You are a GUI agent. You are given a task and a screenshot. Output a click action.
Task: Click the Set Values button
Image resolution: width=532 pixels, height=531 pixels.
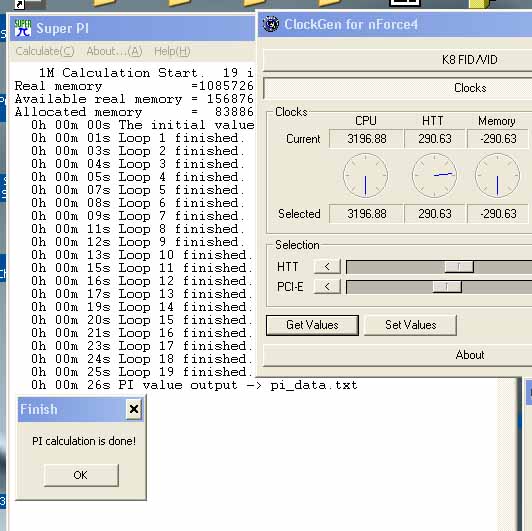tap(410, 325)
